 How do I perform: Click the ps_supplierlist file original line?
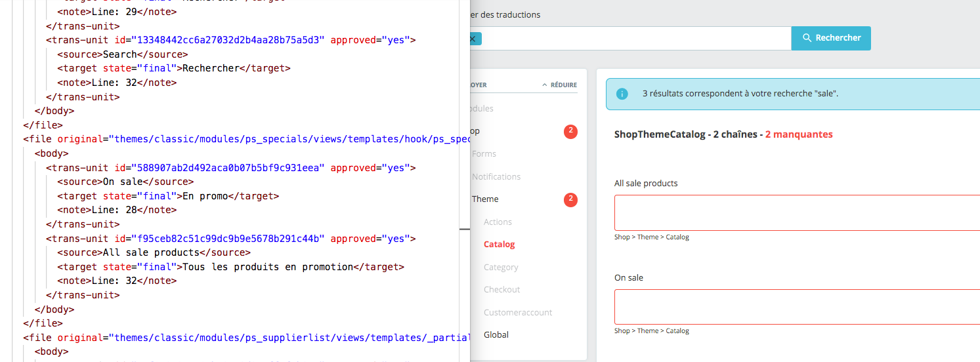247,338
